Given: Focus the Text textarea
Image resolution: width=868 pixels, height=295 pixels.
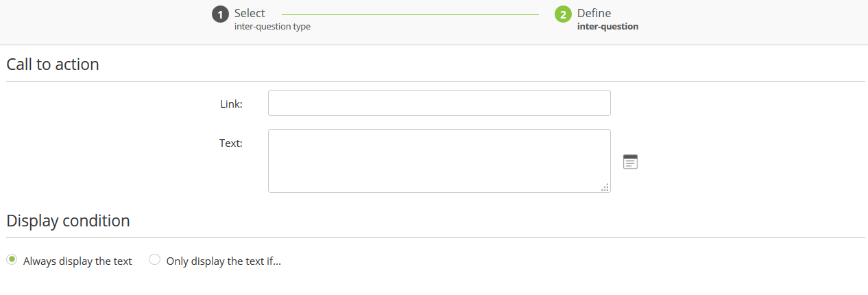Looking at the screenshot, I should pos(439,161).
